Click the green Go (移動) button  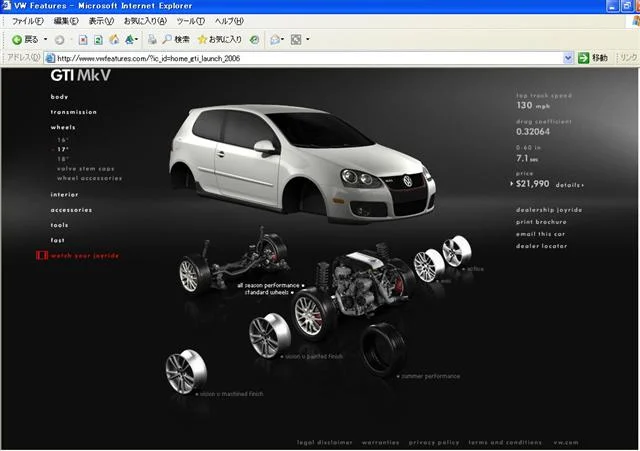593,58
